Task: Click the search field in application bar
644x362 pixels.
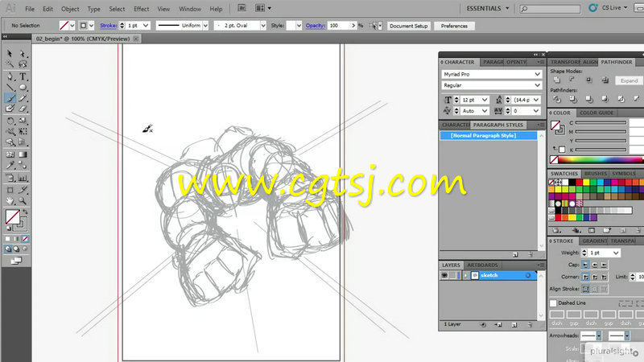Action: tap(550, 8)
